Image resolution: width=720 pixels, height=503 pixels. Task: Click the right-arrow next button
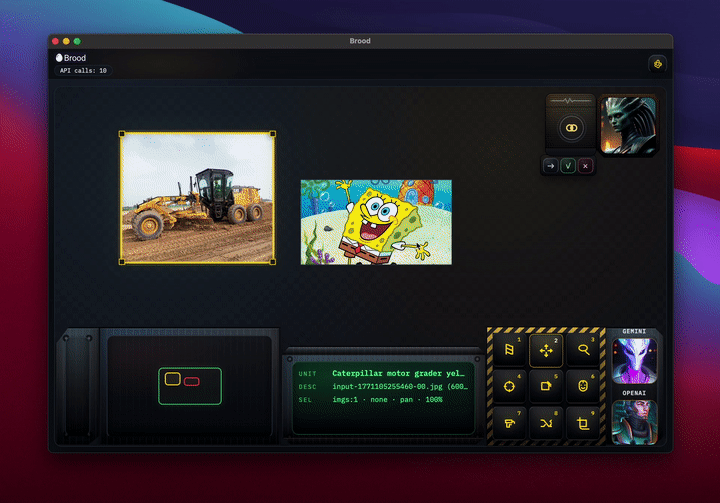coord(551,166)
